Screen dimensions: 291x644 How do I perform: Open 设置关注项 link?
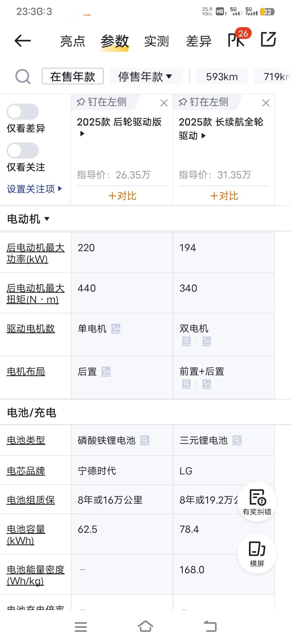pyautogui.click(x=34, y=189)
